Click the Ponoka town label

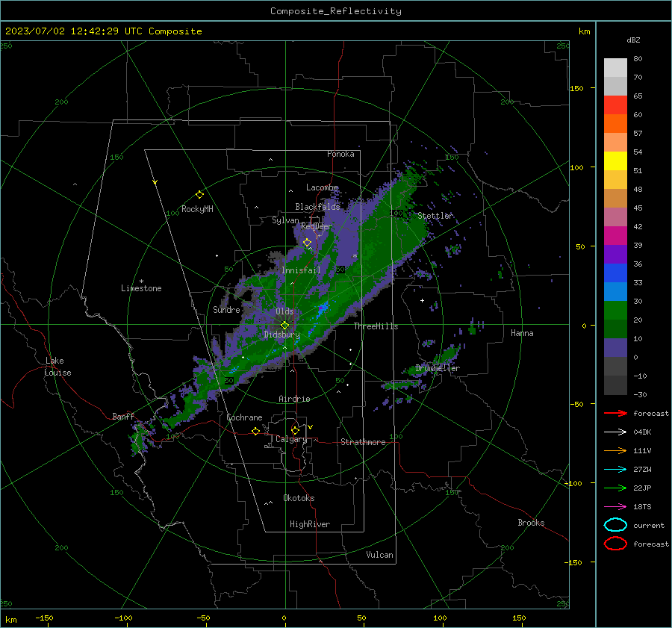[340, 154]
